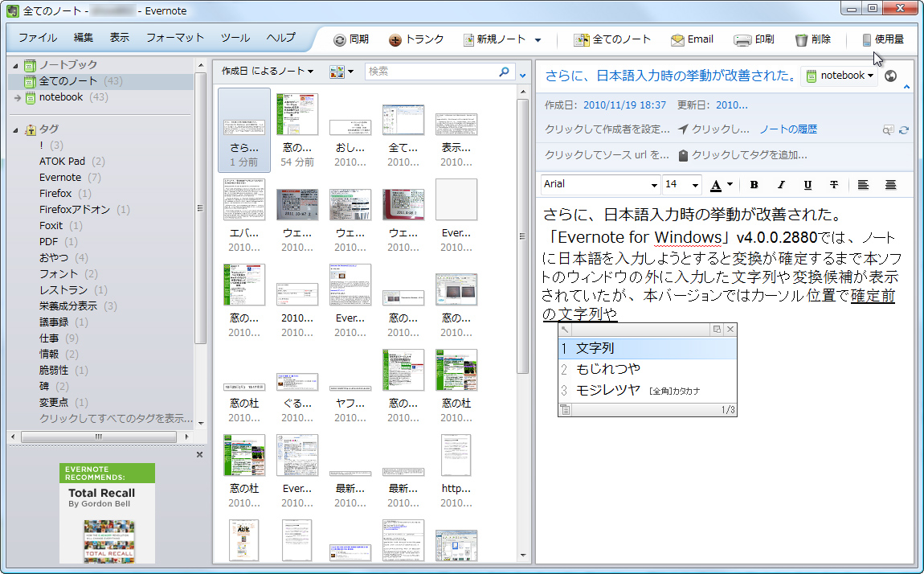Toggle bold formatting on the note text
924x574 pixels.
click(x=754, y=184)
